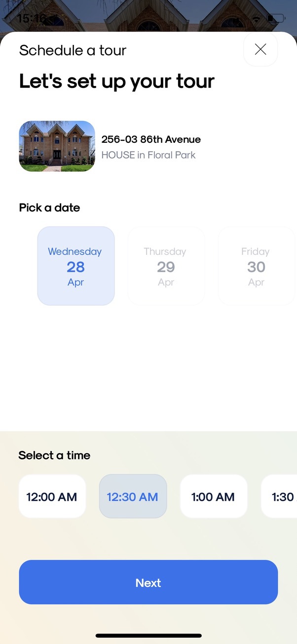Choose Thursday 29 Apr as tour date
The image size is (297, 644).
[166, 266]
